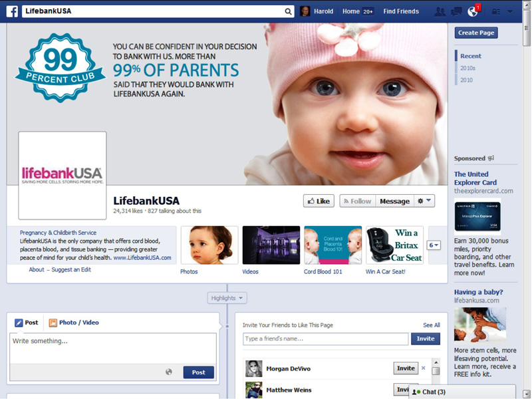Select 2010s in the timeline navigation
The width and height of the screenshot is (532, 399).
[468, 68]
